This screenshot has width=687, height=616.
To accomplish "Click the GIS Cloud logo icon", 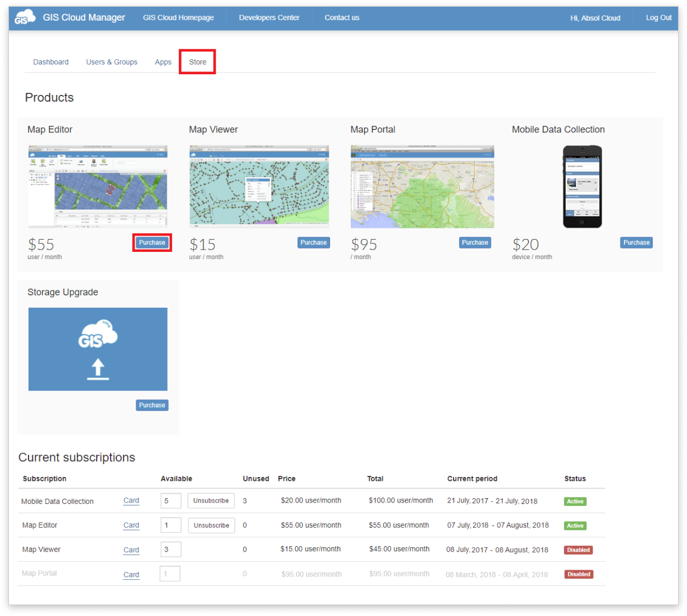I will [23, 17].
